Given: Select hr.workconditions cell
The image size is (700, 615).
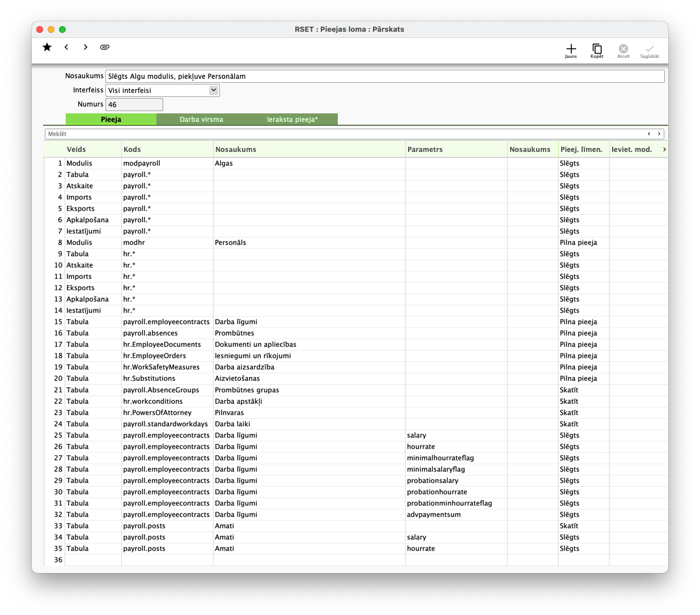Looking at the screenshot, I should [167, 401].
